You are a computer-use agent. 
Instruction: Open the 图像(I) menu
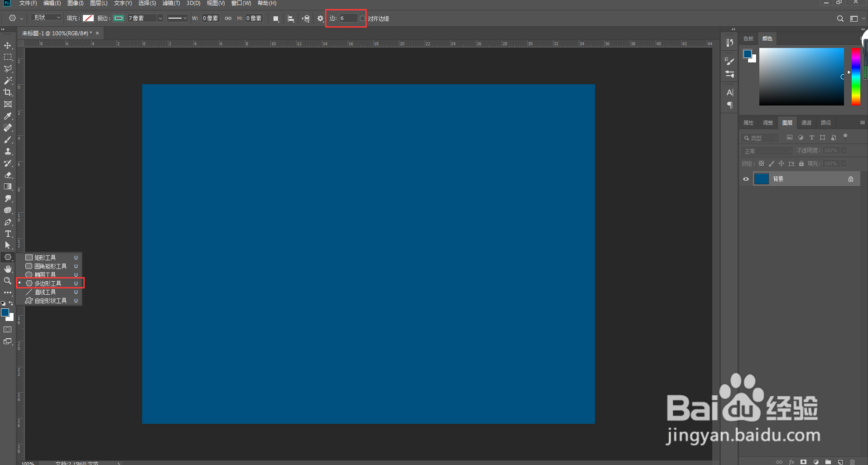(x=75, y=3)
